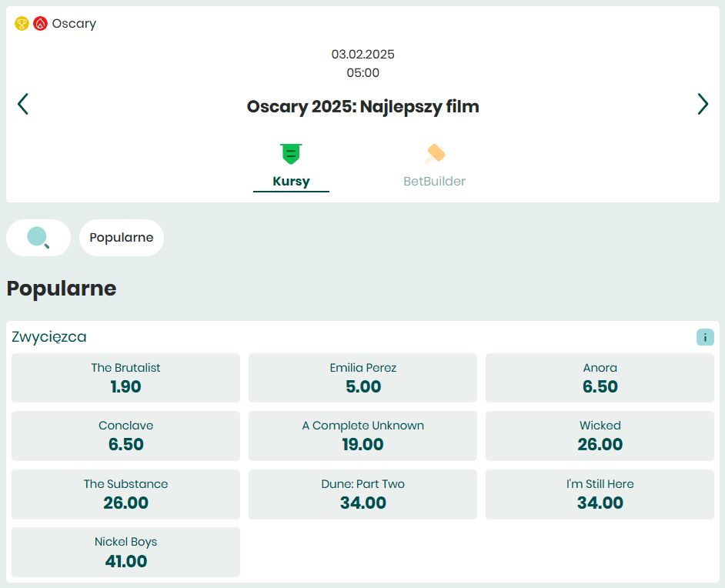This screenshot has width=725, height=588.
Task: Switch to the BetBuilder tab
Action: pyautogui.click(x=434, y=182)
